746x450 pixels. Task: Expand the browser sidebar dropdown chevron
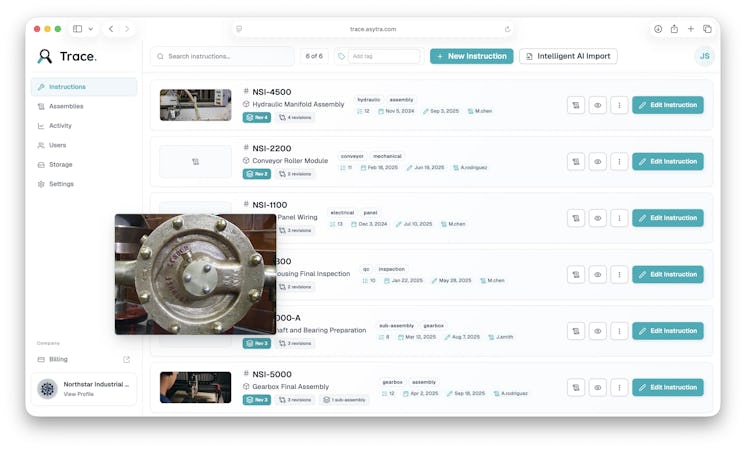(90, 29)
